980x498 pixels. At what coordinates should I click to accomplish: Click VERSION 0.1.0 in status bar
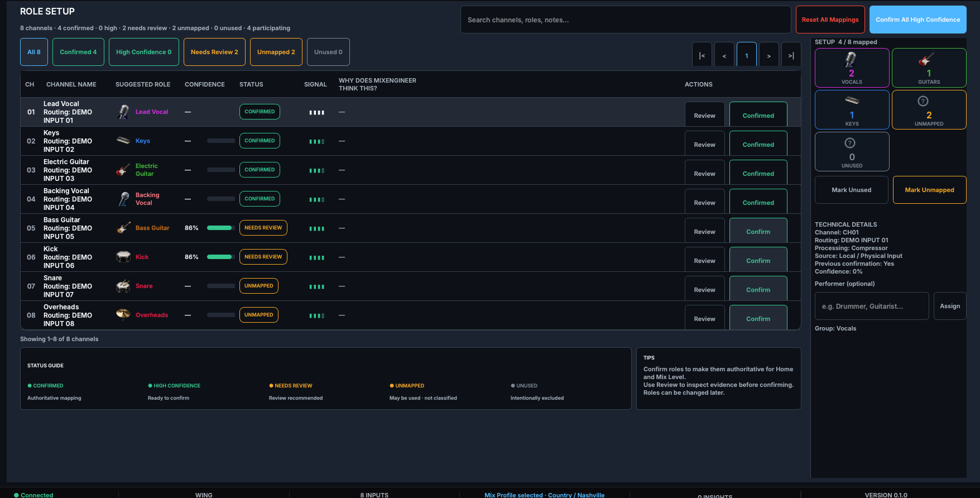pyautogui.click(x=886, y=495)
